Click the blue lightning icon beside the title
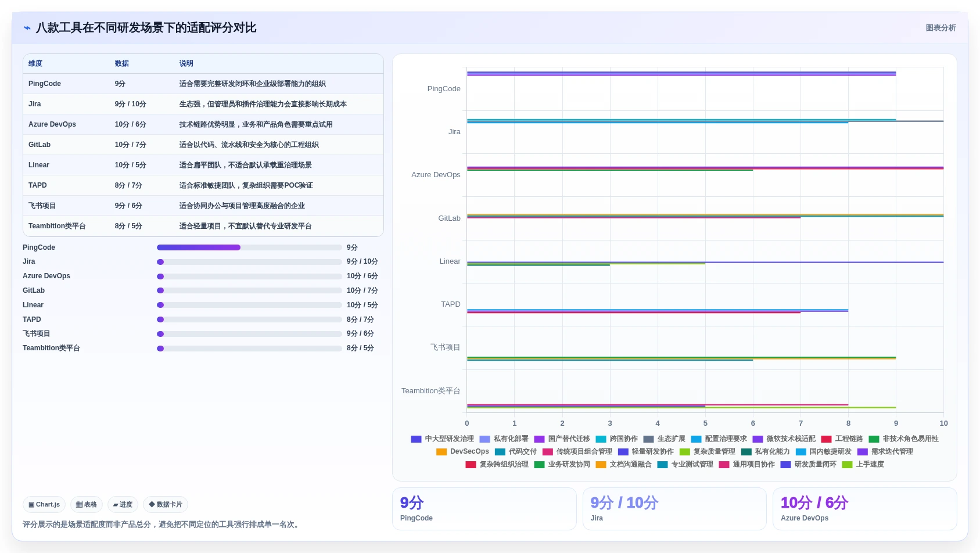The height and width of the screenshot is (553, 980). point(27,28)
